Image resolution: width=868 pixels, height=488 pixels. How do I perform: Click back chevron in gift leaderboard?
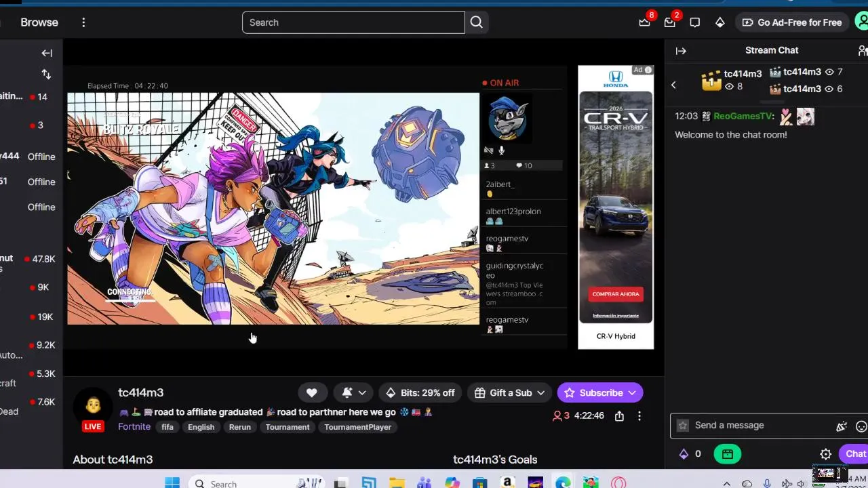673,85
